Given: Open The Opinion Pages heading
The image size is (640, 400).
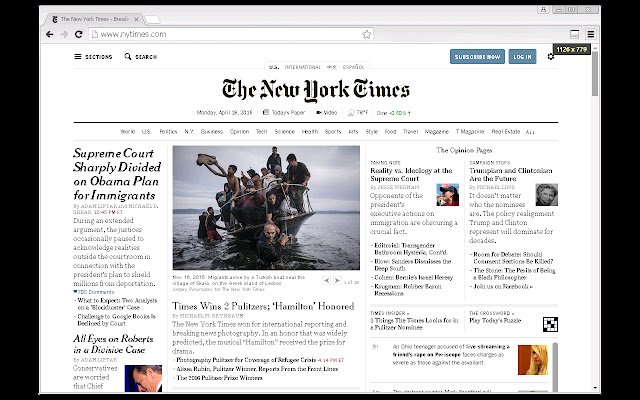Looking at the screenshot, I should click(x=464, y=150).
